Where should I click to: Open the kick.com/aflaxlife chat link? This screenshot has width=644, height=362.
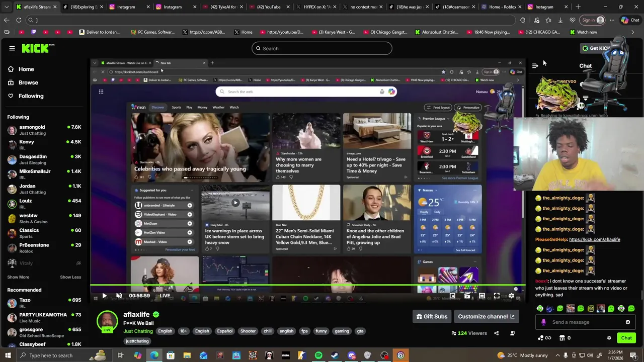coord(595,239)
